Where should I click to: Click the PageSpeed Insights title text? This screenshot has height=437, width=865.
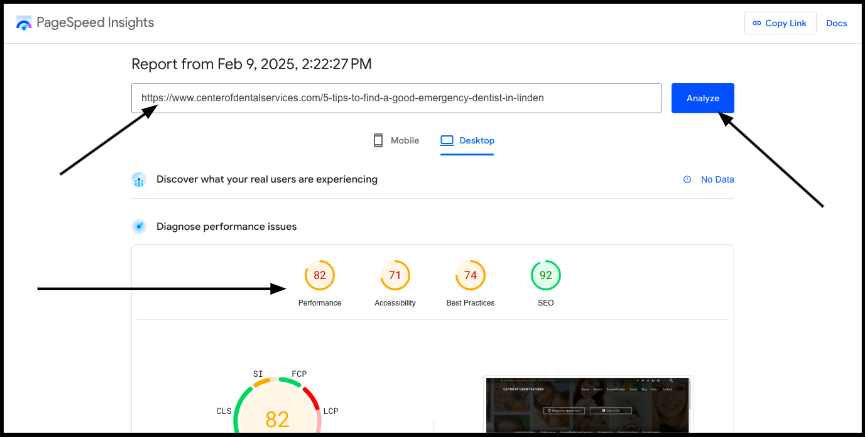pyautogui.click(x=95, y=23)
